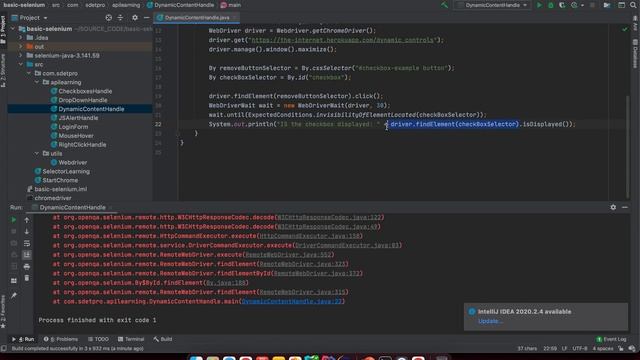The image size is (640, 360).
Task: Select DynamicContentHandle tab in Run panel
Action: point(72,207)
